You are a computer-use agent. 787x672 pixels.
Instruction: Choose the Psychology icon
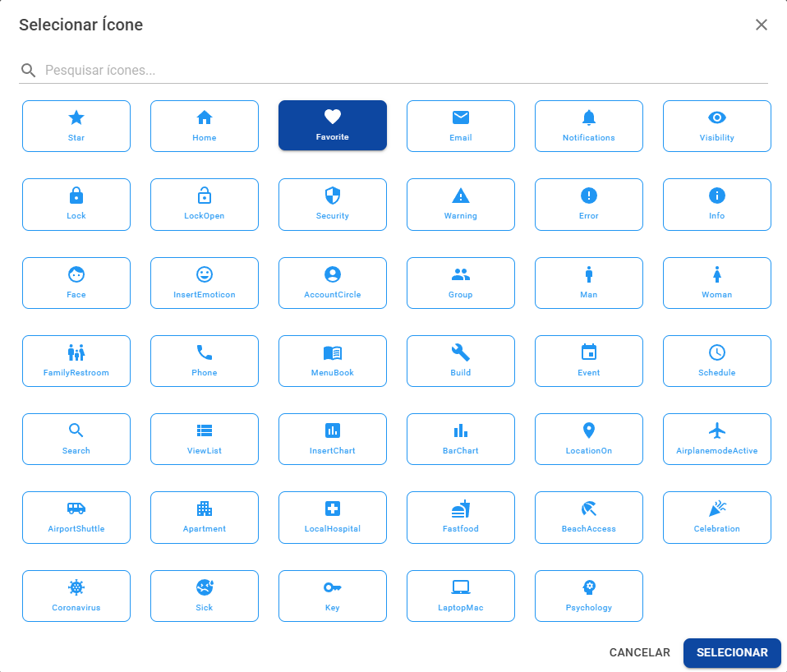(x=589, y=596)
